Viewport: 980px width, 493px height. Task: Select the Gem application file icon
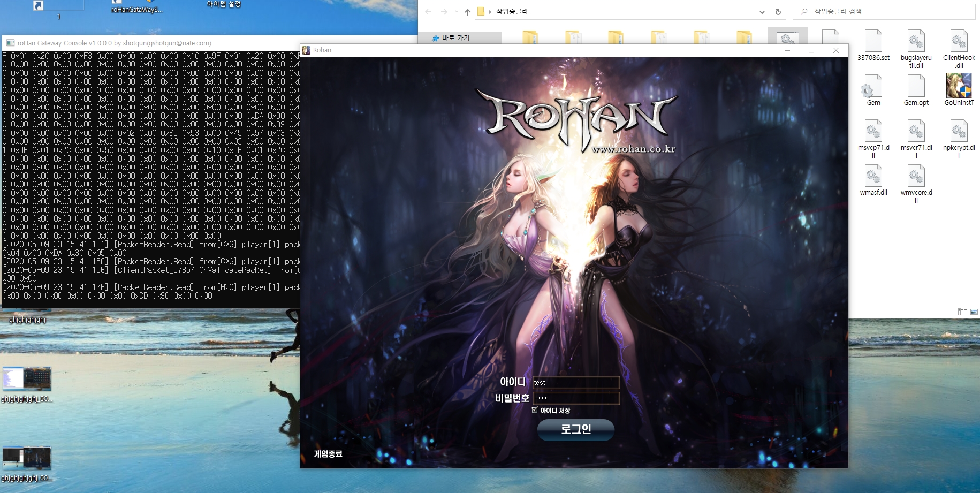click(873, 90)
